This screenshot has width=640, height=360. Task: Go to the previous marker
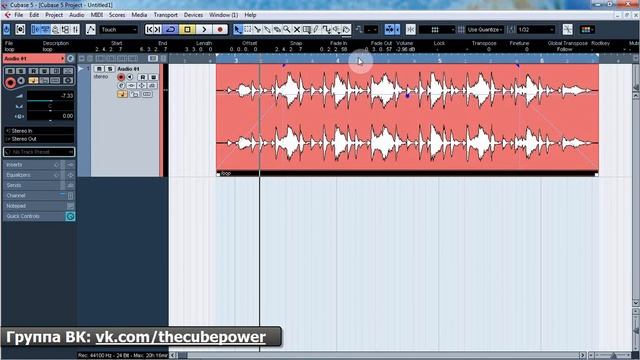[149, 29]
